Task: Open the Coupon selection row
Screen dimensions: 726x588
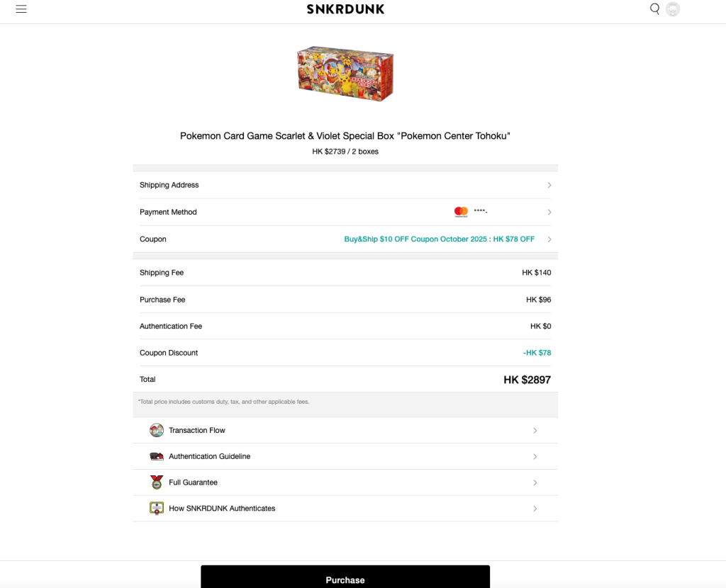Action: point(549,239)
